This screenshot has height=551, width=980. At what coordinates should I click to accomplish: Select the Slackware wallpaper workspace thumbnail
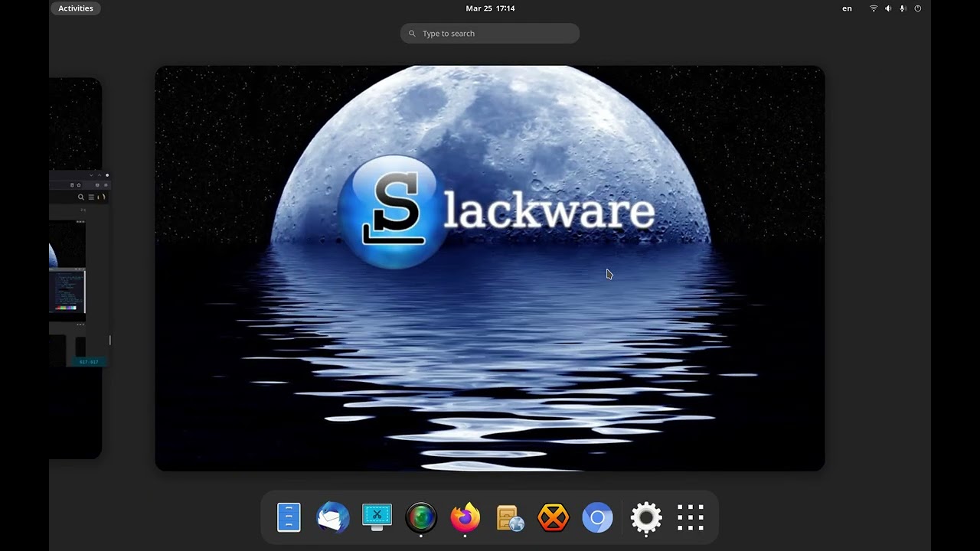click(490, 269)
